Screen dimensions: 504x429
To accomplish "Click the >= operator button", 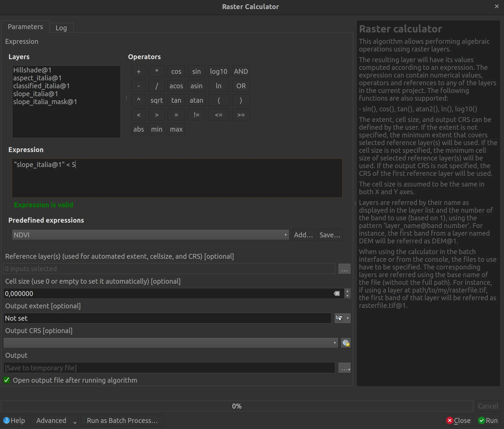I will pyautogui.click(x=241, y=115).
